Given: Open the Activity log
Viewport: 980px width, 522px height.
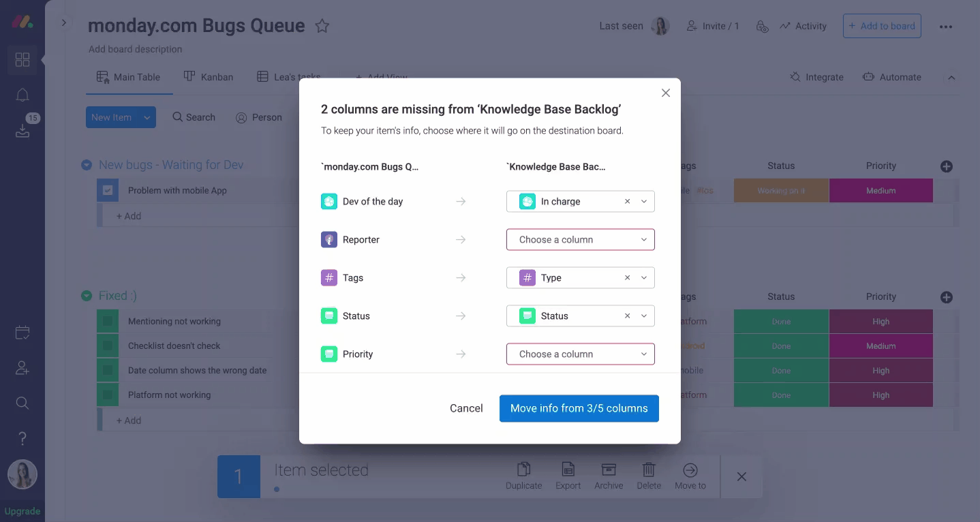Looking at the screenshot, I should 803,26.
